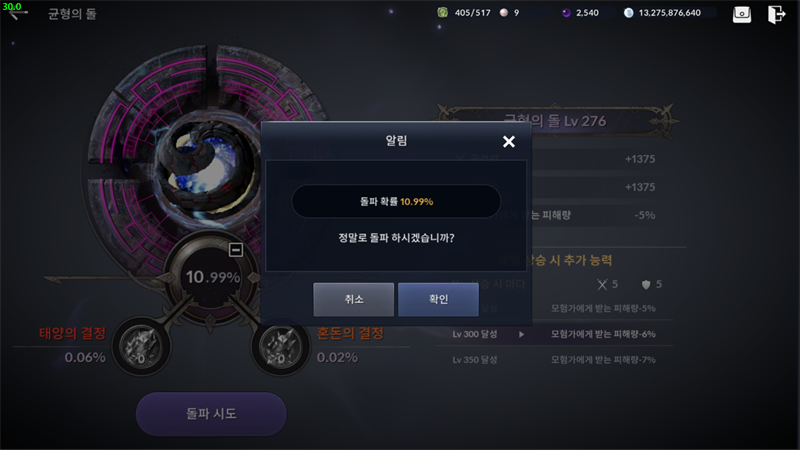Open the screenshot camera icon
This screenshot has height=450, width=800.
[x=741, y=14]
